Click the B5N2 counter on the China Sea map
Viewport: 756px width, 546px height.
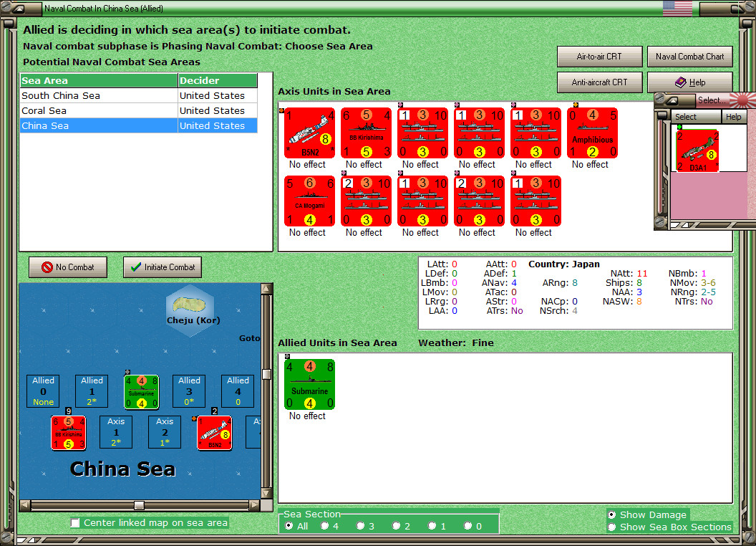coord(215,433)
